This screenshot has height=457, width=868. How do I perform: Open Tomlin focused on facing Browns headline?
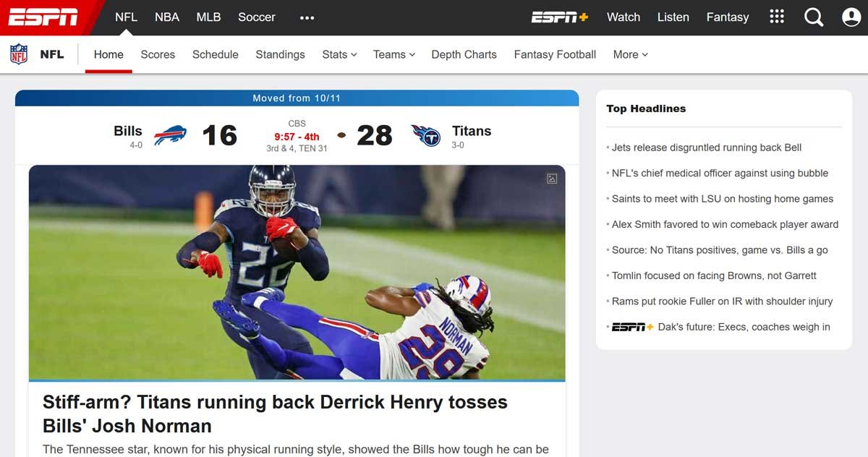coord(714,276)
